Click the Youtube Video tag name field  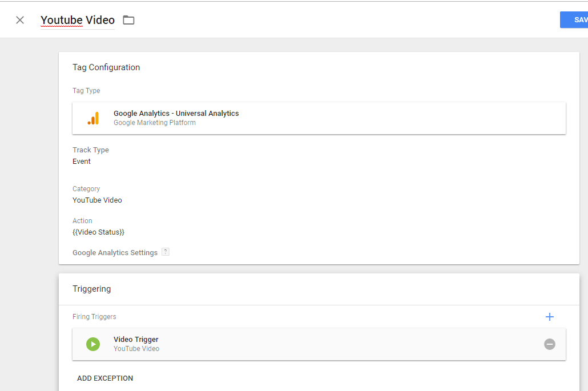coord(78,20)
